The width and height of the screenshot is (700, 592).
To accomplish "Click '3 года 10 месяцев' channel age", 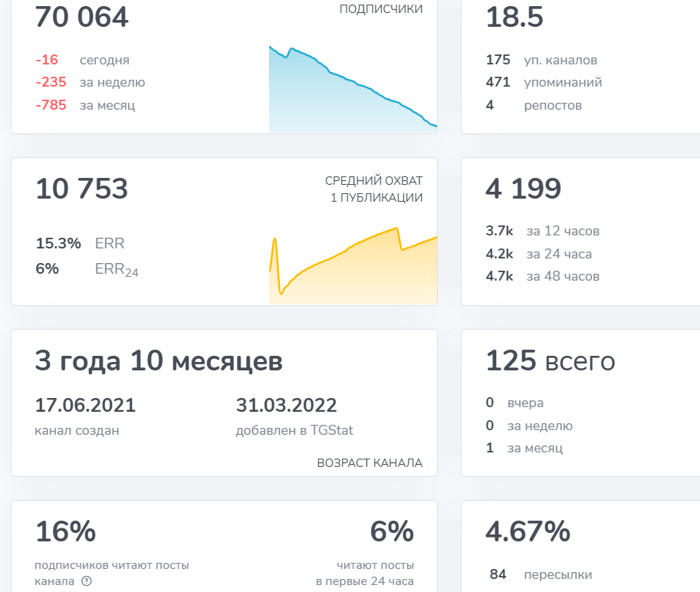I will (159, 360).
